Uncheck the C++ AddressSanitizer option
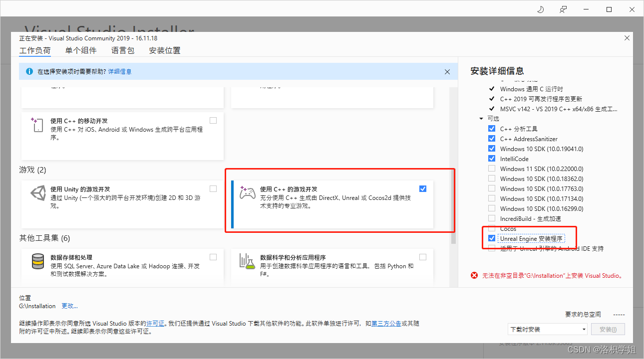 click(492, 139)
